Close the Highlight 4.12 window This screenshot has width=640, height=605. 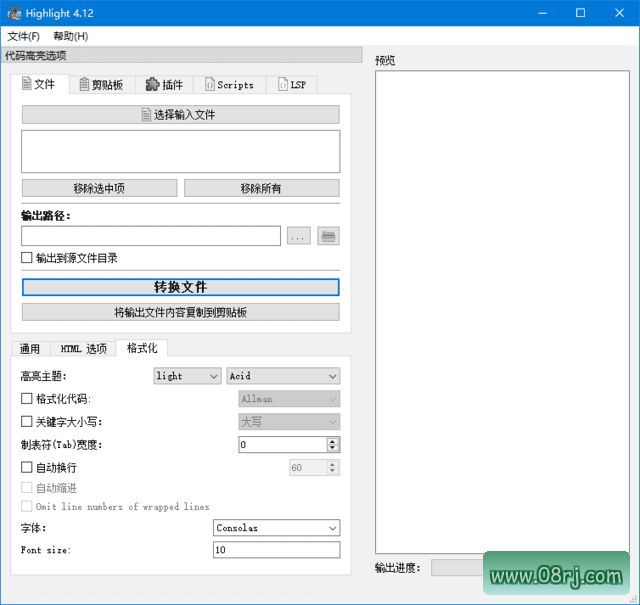click(619, 13)
